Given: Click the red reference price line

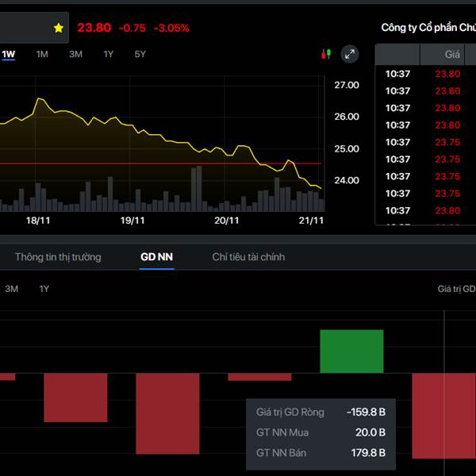Looking at the screenshot, I should pyautogui.click(x=159, y=163).
